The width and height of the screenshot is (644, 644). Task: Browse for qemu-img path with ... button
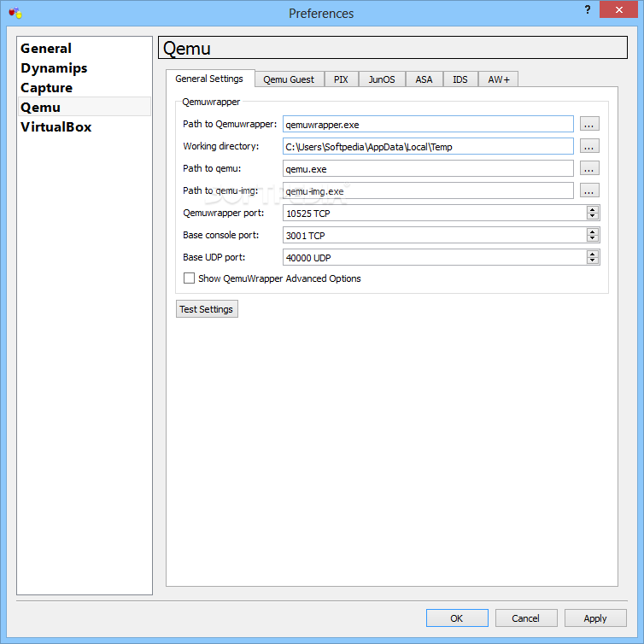589,190
